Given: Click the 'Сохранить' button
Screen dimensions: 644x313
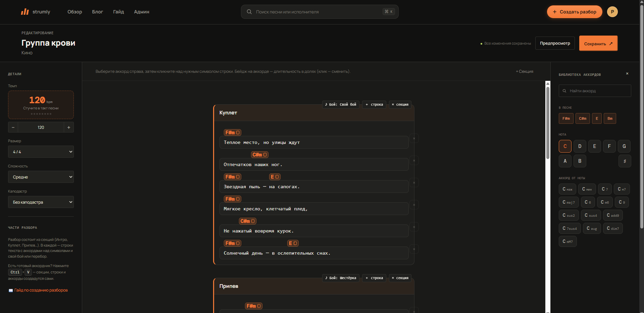Looking at the screenshot, I should [598, 44].
